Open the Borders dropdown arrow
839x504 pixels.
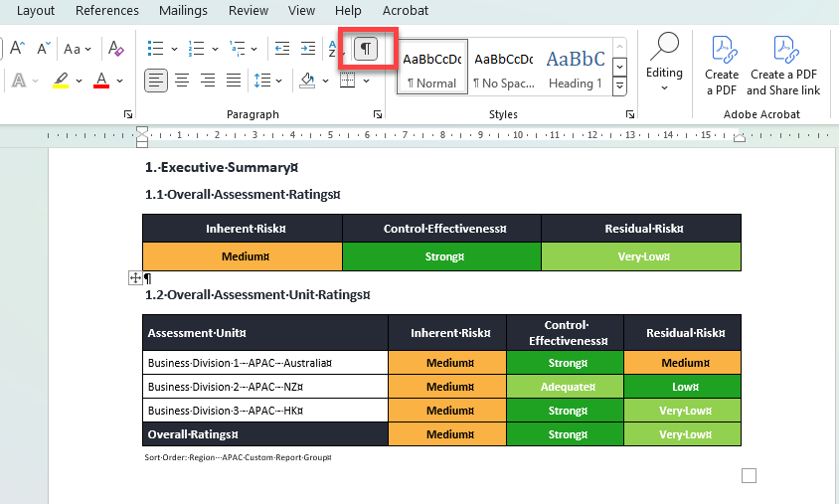pyautogui.click(x=366, y=81)
